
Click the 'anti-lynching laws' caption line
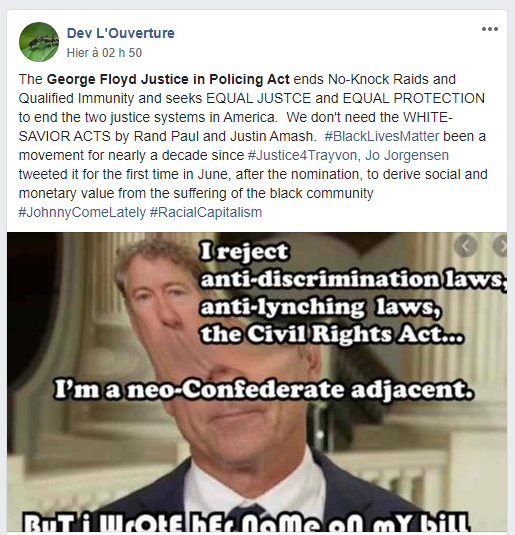[320, 307]
